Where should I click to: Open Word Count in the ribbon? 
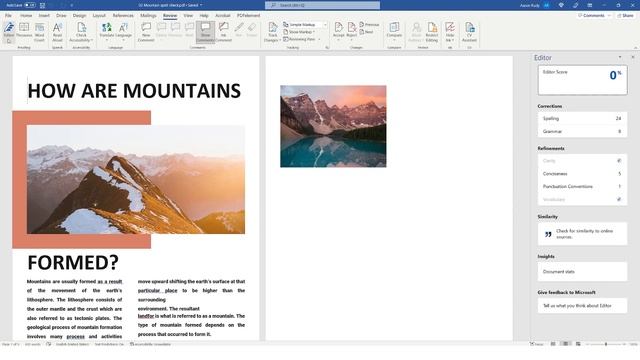[x=39, y=32]
